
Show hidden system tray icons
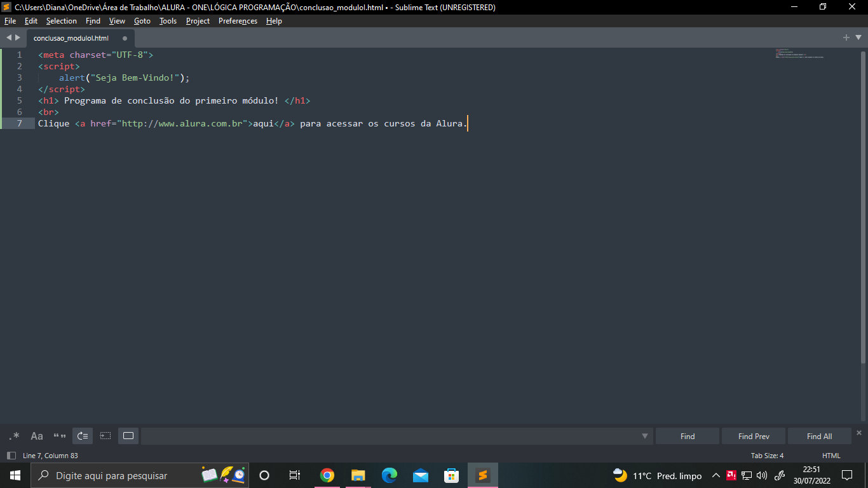715,475
